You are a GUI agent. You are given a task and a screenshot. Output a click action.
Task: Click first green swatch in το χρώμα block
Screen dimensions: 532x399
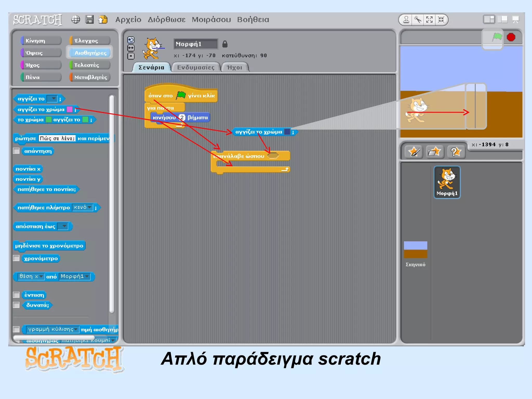[x=49, y=120]
